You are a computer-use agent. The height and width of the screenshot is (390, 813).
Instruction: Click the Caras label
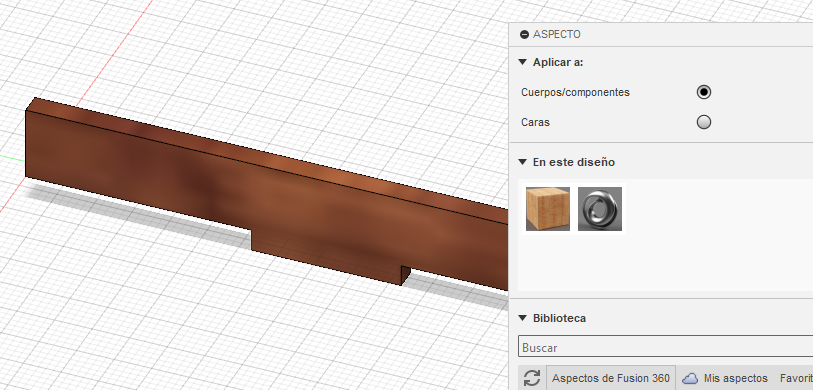coord(536,122)
